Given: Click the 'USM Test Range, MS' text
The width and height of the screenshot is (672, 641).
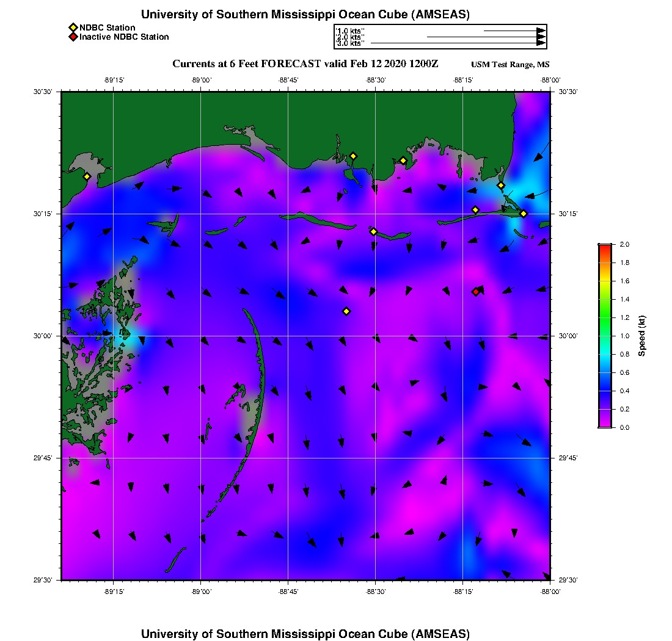Looking at the screenshot, I should pyautogui.click(x=510, y=65).
